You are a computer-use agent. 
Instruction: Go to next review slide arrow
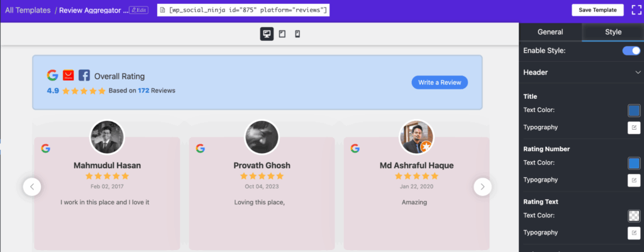[482, 186]
